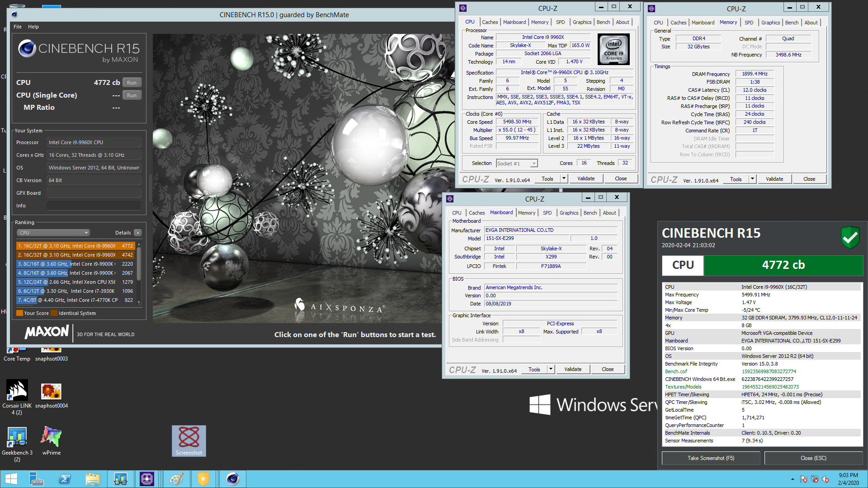This screenshot has width=868, height=488.
Task: Click the Maxon logo in Cinebench
Action: coord(47,332)
